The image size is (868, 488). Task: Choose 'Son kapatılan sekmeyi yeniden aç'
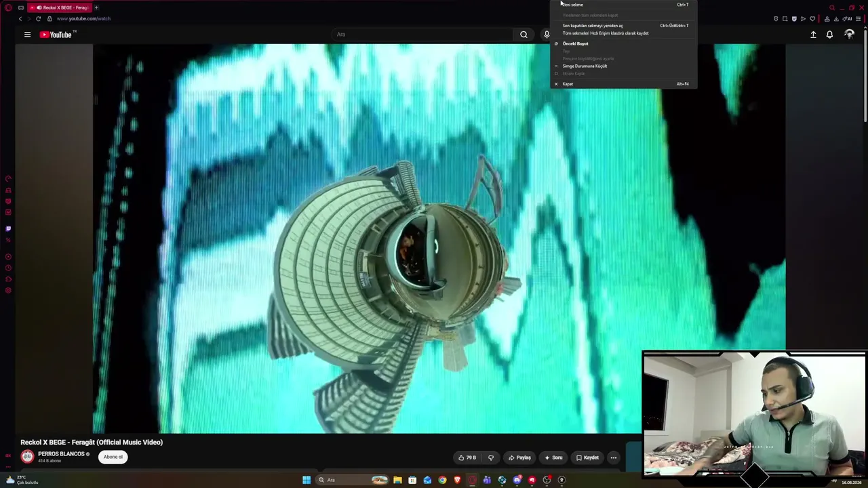(x=623, y=26)
